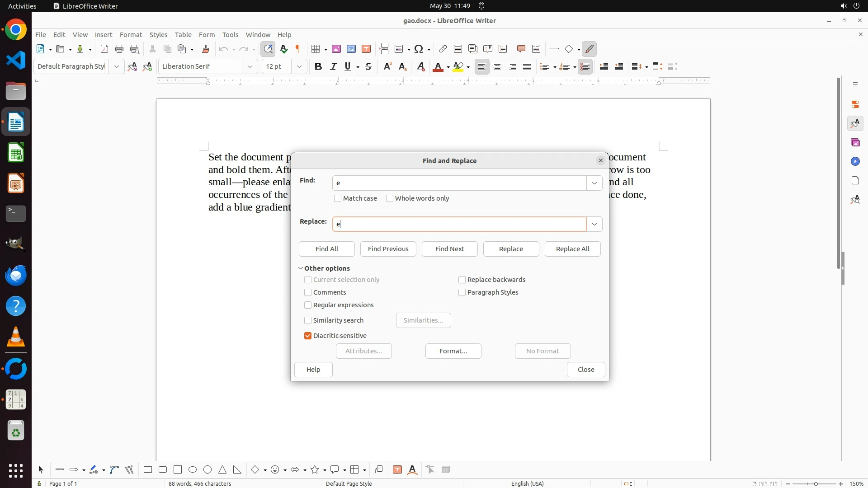Check the Regular expressions option
The width and height of the screenshot is (868, 488).
pos(308,305)
